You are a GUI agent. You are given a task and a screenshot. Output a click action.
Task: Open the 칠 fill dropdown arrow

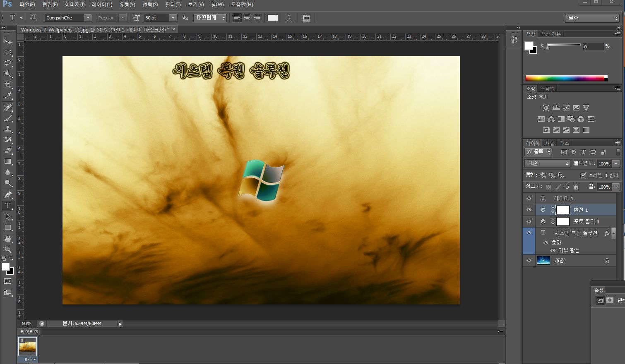616,187
